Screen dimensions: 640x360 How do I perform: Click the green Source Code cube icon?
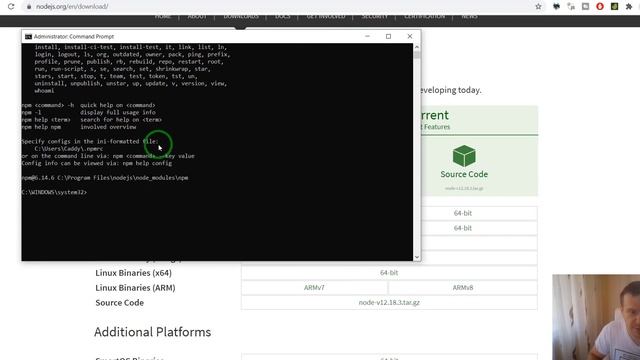(464, 156)
